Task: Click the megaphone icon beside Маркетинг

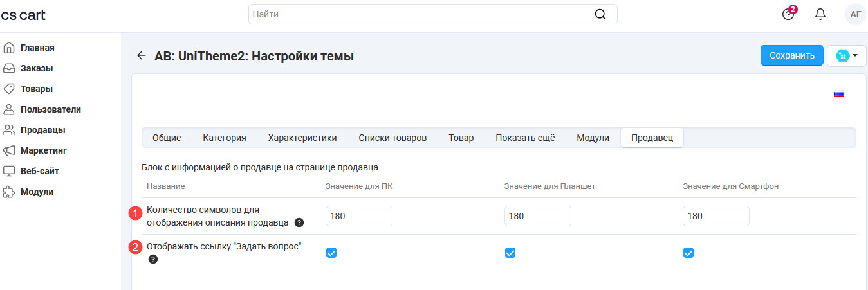Action: [x=9, y=150]
